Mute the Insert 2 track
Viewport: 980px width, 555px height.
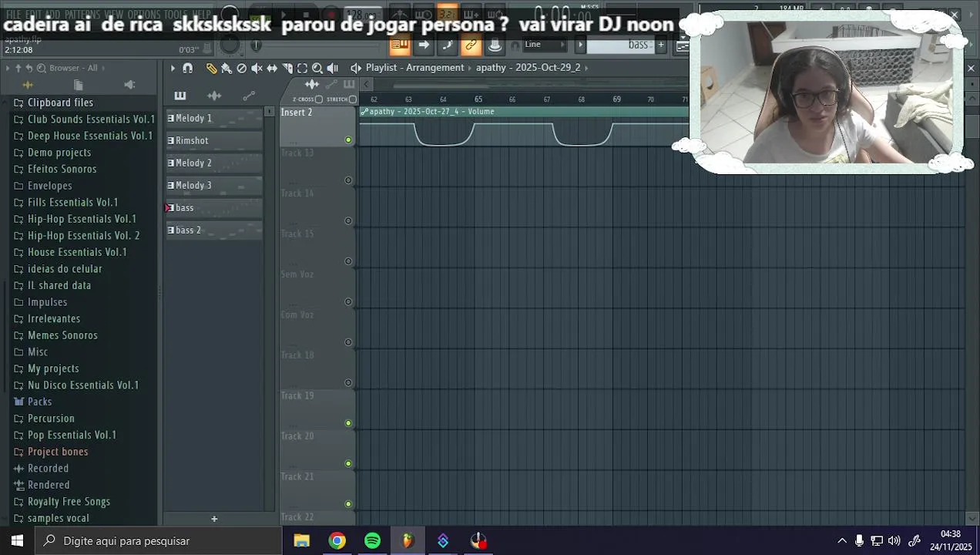pyautogui.click(x=348, y=140)
